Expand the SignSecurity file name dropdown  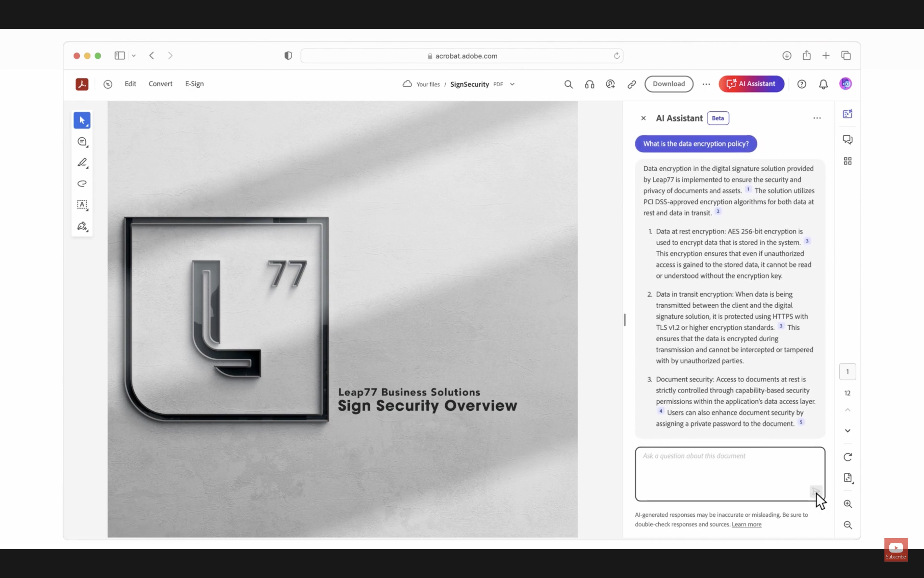(x=512, y=84)
